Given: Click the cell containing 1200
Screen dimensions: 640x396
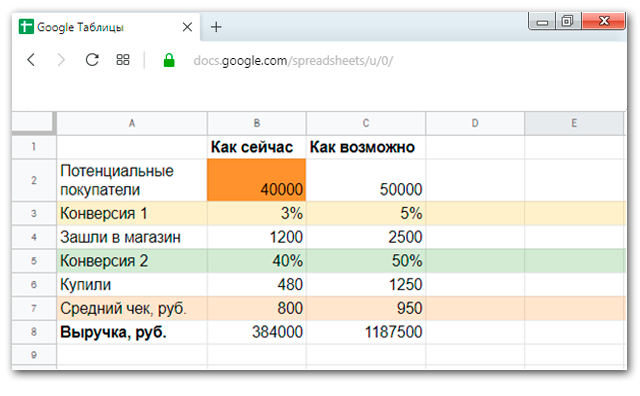Looking at the screenshot, I should tap(257, 237).
